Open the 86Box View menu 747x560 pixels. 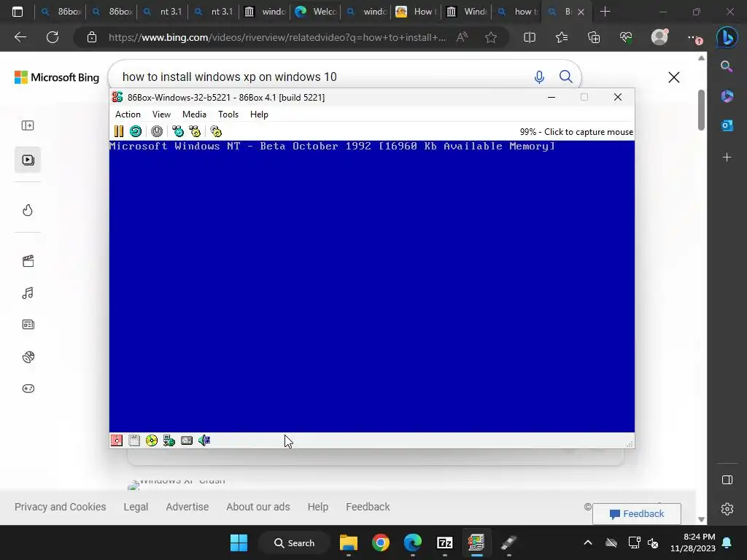[x=161, y=114]
